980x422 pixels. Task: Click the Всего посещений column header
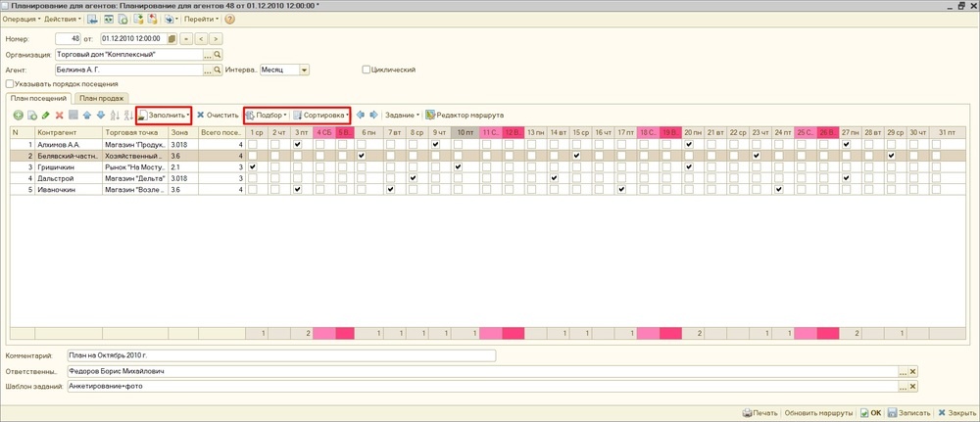[x=221, y=132]
